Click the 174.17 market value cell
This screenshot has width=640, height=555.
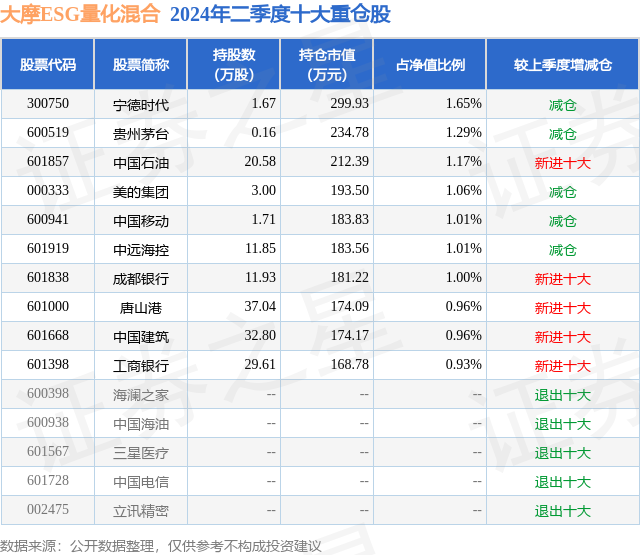pos(349,335)
